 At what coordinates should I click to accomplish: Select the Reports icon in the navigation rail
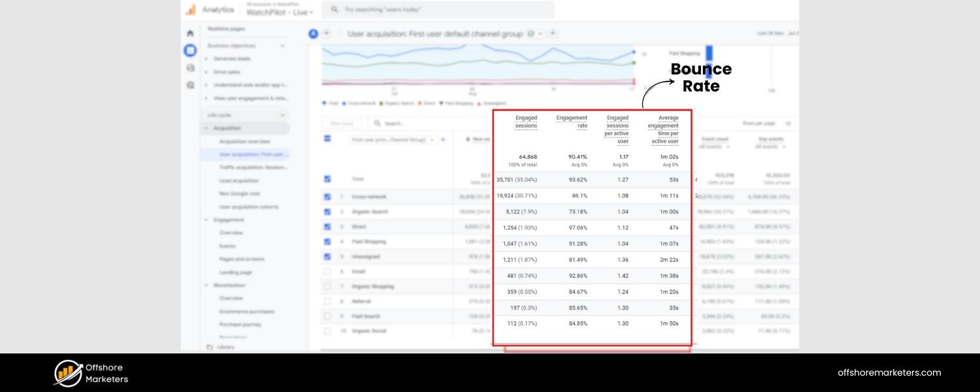189,50
